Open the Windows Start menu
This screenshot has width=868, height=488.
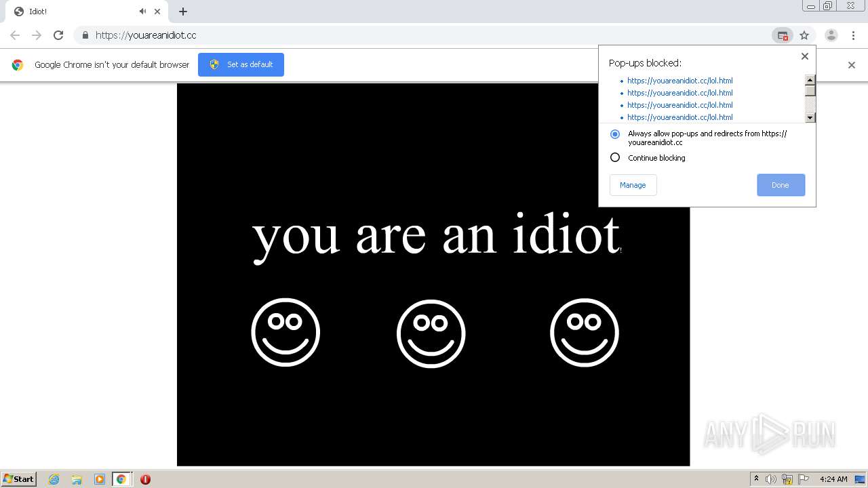pyautogui.click(x=18, y=479)
